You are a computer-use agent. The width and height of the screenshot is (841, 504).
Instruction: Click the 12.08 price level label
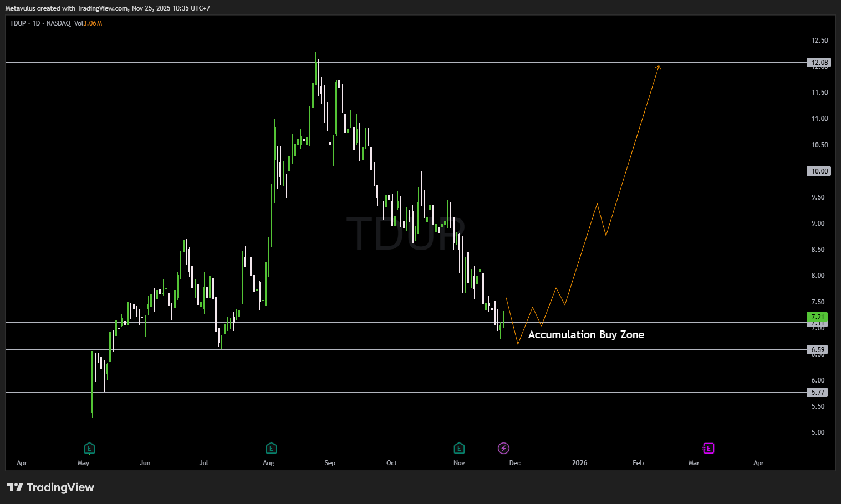coord(817,63)
